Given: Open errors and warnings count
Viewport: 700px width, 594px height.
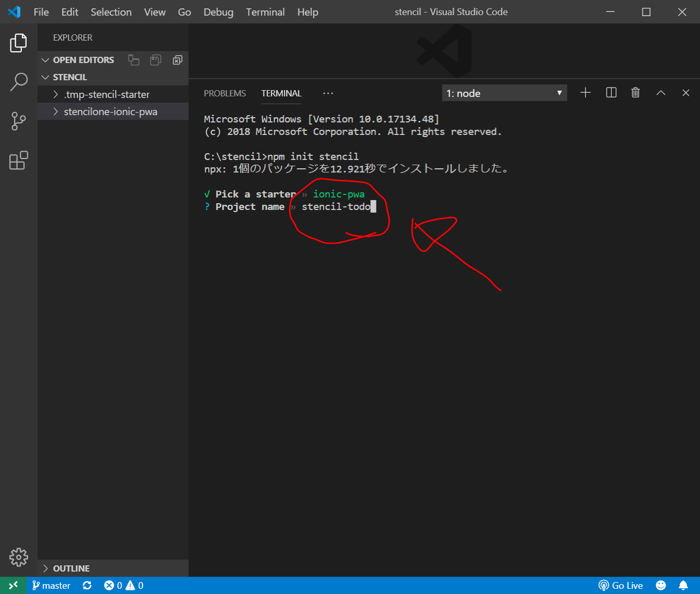Looking at the screenshot, I should (x=124, y=585).
